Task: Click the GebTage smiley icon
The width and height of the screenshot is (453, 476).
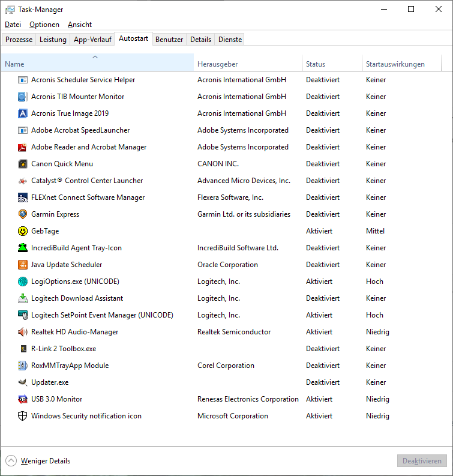Action: (x=22, y=231)
